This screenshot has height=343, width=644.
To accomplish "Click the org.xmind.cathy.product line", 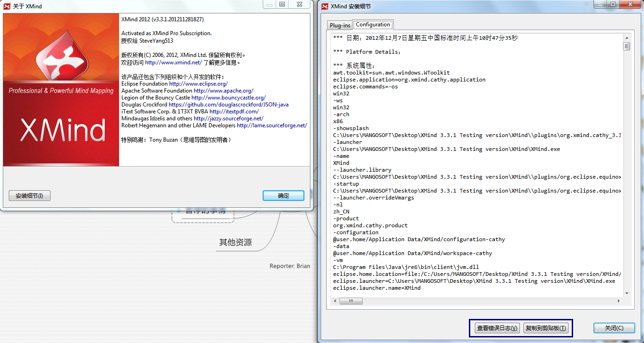I will (370, 225).
